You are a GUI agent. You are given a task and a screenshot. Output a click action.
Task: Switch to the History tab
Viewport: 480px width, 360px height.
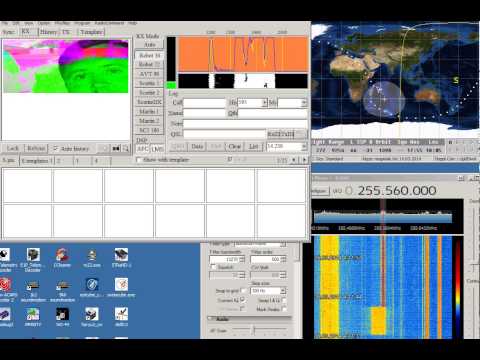click(49, 32)
